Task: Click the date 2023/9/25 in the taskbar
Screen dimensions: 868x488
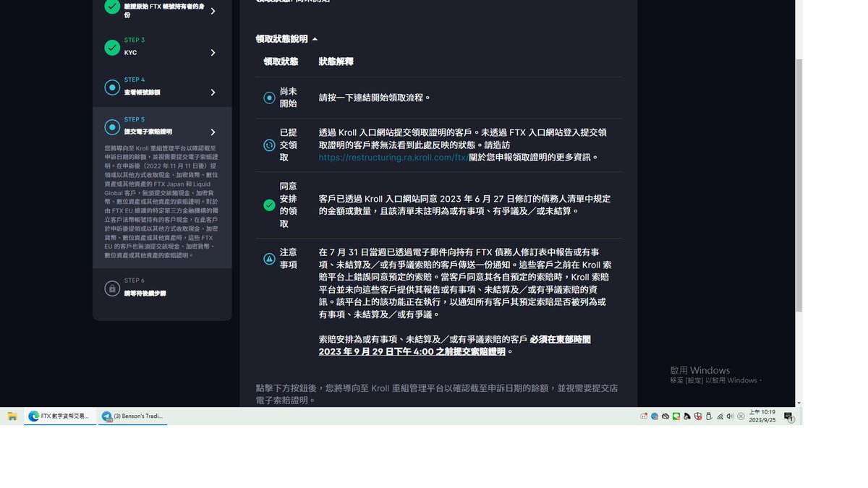Action: 762,420
